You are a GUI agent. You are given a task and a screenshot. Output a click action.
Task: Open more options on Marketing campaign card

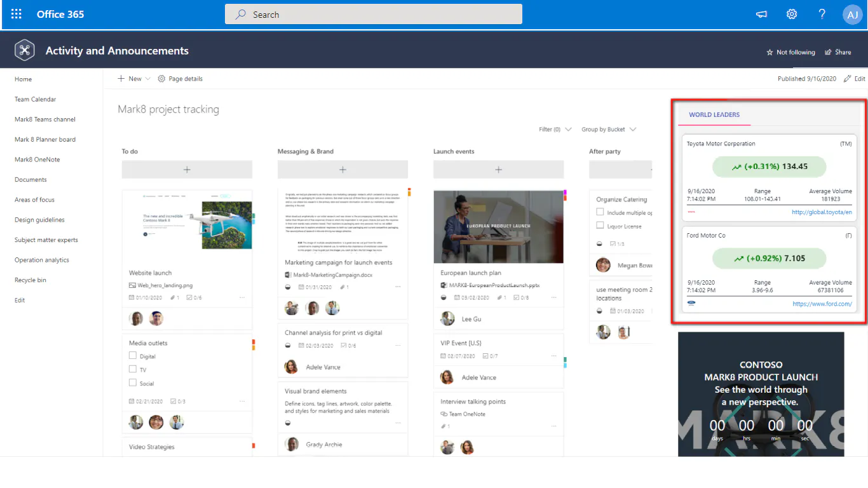point(398,287)
